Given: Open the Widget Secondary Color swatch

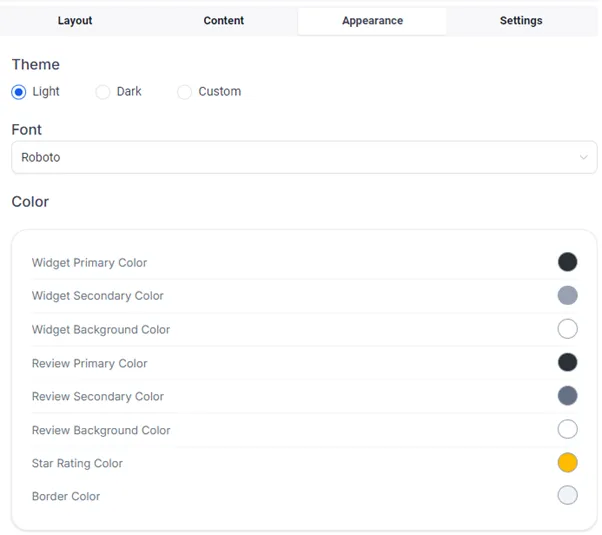Looking at the screenshot, I should (567, 295).
